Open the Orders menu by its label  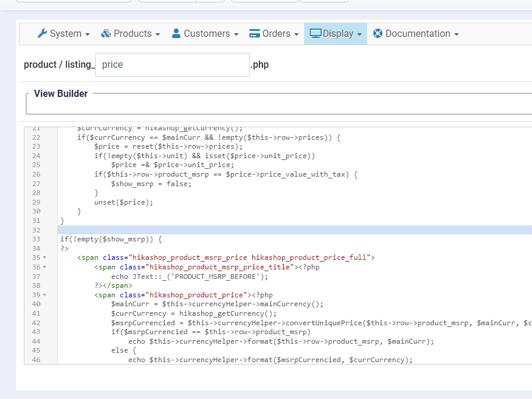click(x=276, y=34)
